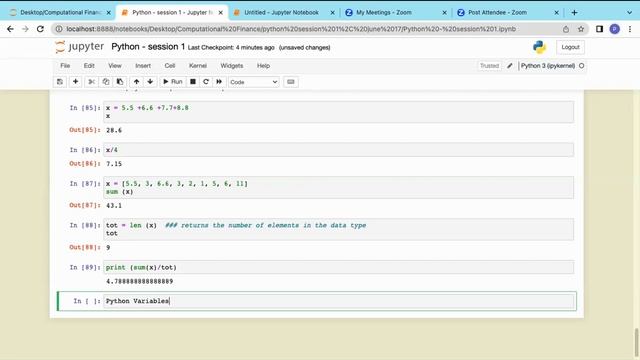Viewport: 640px width, 360px height.
Task: Open the Help menu
Action: pyautogui.click(x=263, y=66)
